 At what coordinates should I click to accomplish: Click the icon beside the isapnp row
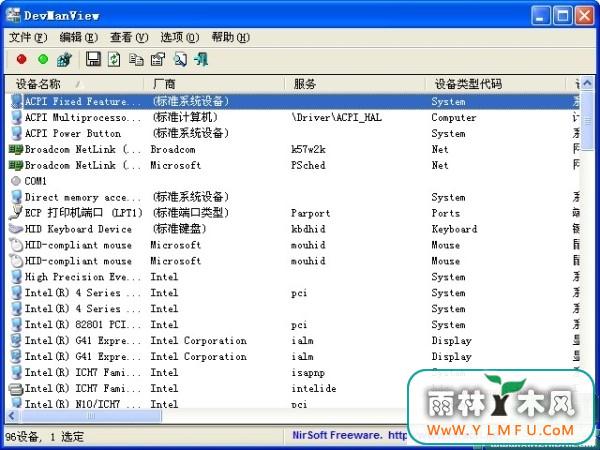coord(16,372)
